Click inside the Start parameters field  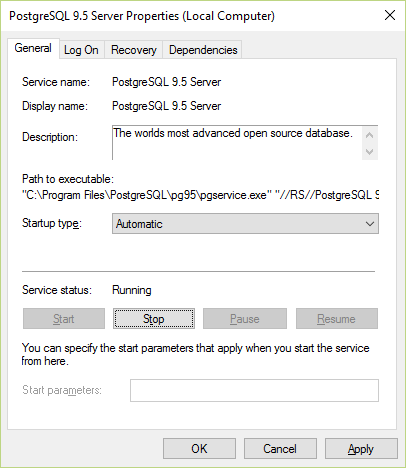click(x=254, y=390)
